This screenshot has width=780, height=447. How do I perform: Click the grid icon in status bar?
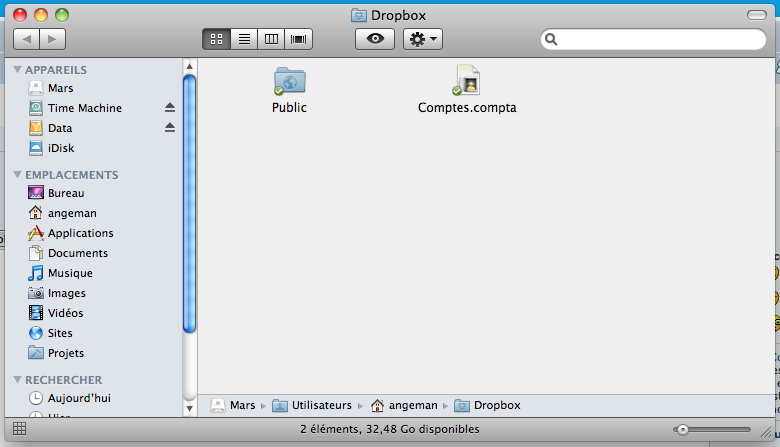tap(19, 429)
